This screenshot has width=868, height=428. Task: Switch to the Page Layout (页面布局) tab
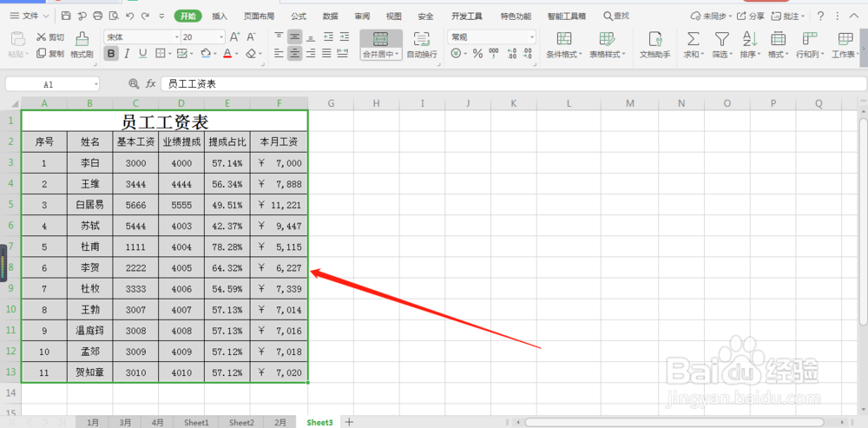pyautogui.click(x=259, y=16)
